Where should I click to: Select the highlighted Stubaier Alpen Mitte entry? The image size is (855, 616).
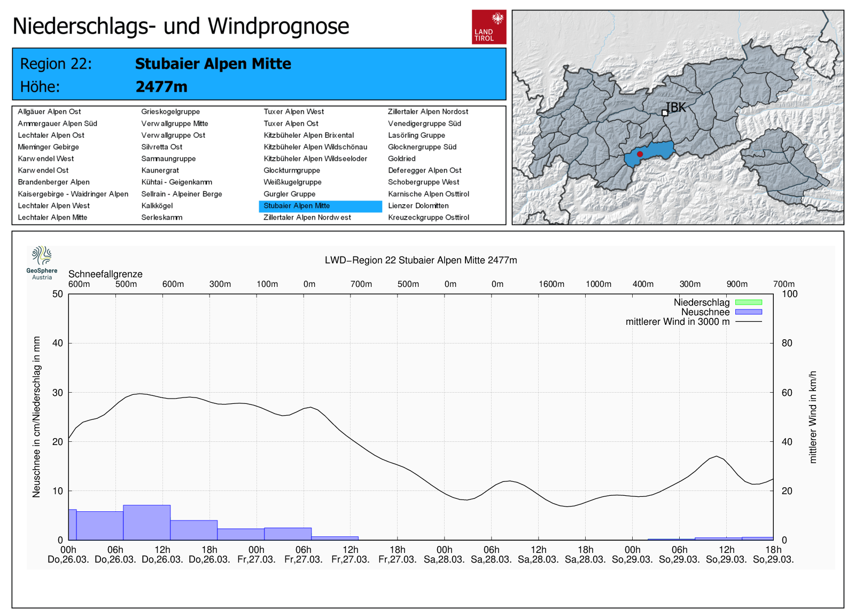click(297, 206)
